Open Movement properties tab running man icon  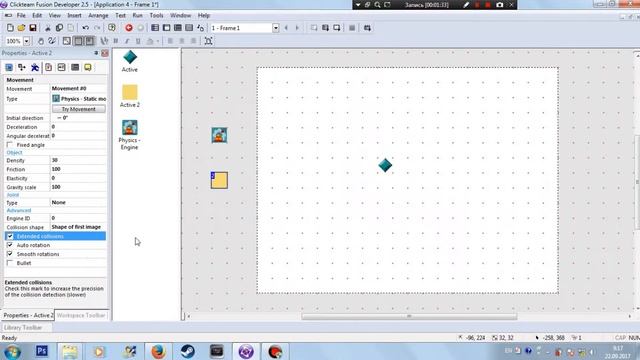pyautogui.click(x=35, y=67)
